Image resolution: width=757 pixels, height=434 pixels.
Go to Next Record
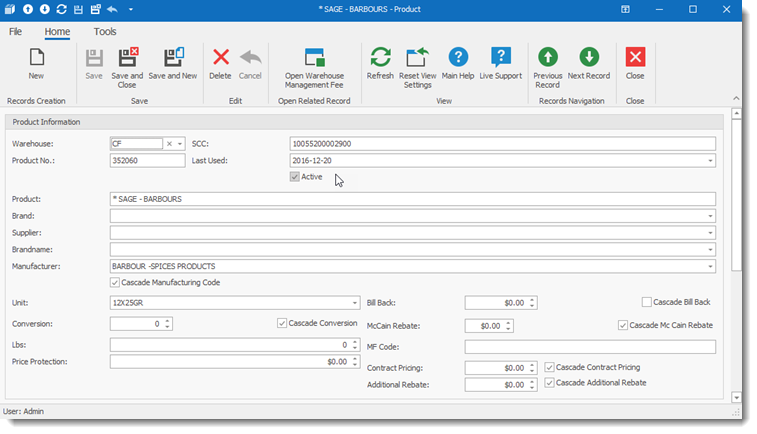pyautogui.click(x=589, y=59)
